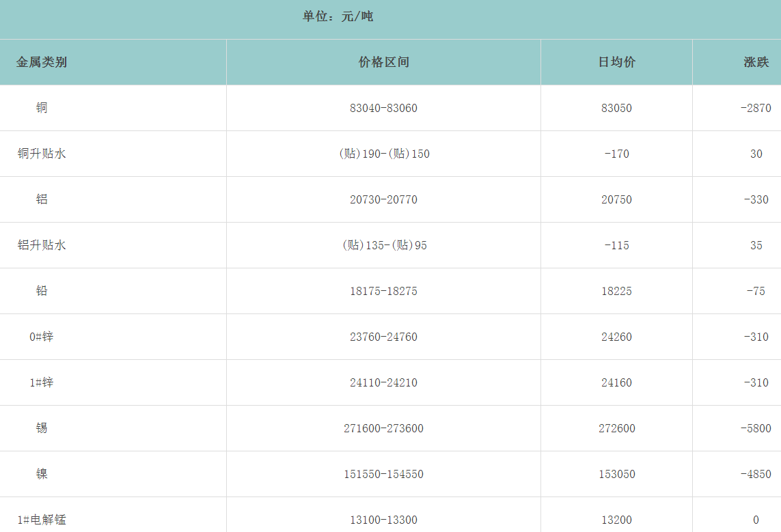Click the 价格区间 column header
The width and height of the screenshot is (781, 532).
pos(383,62)
